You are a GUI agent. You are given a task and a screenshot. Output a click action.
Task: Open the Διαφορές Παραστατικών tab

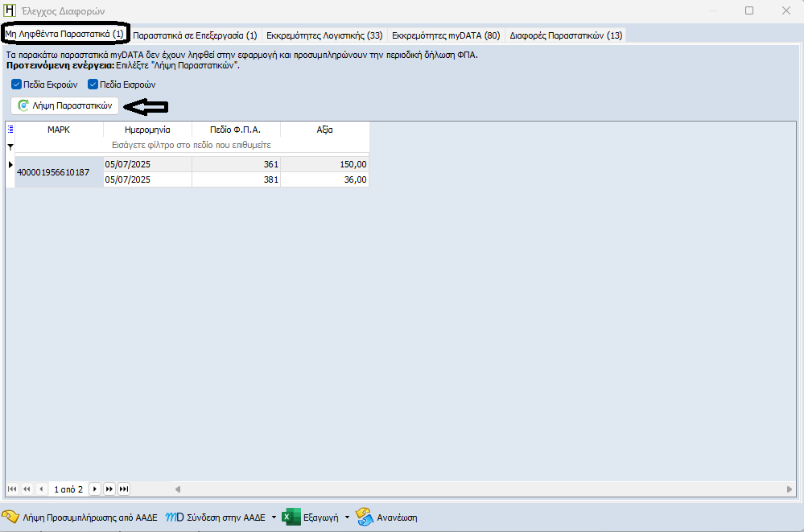[566, 35]
